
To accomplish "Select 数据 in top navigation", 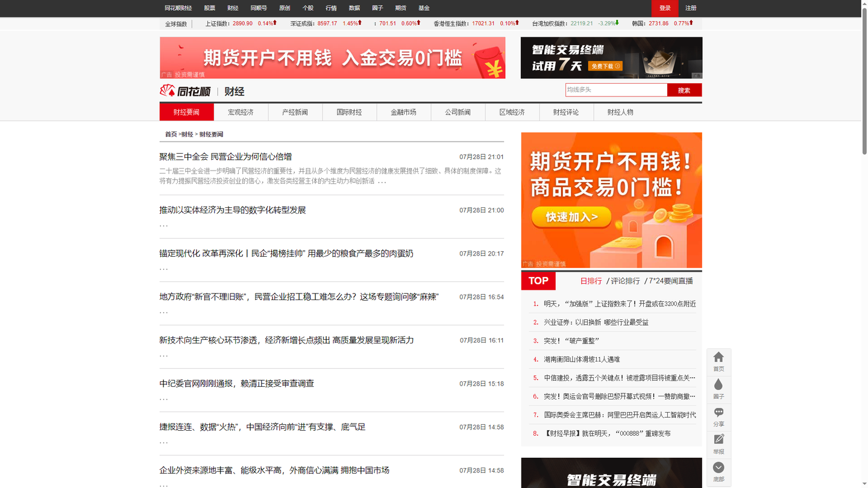I will [x=354, y=8].
